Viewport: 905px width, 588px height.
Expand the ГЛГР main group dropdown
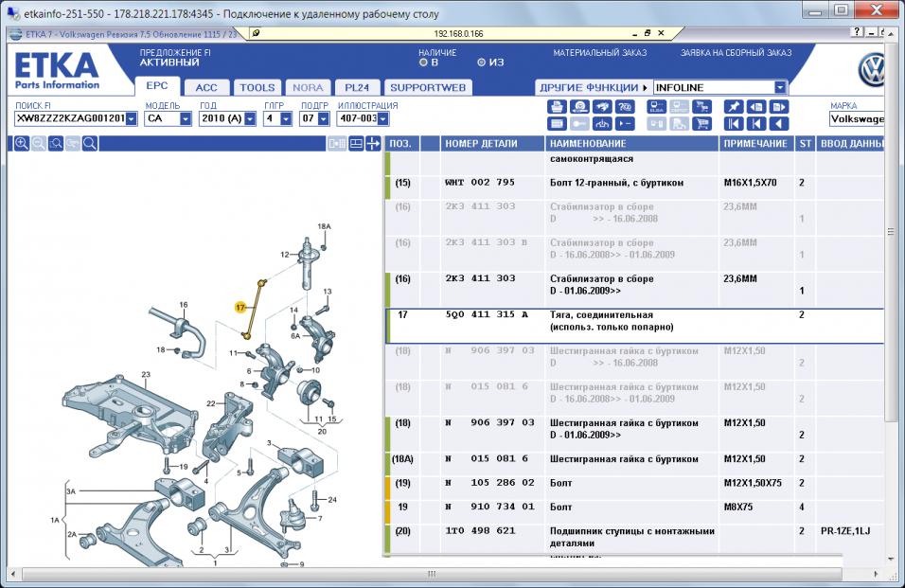(286, 119)
